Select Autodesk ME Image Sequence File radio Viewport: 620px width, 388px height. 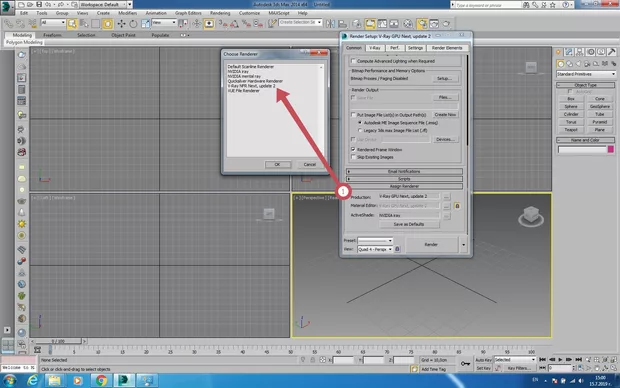360,123
